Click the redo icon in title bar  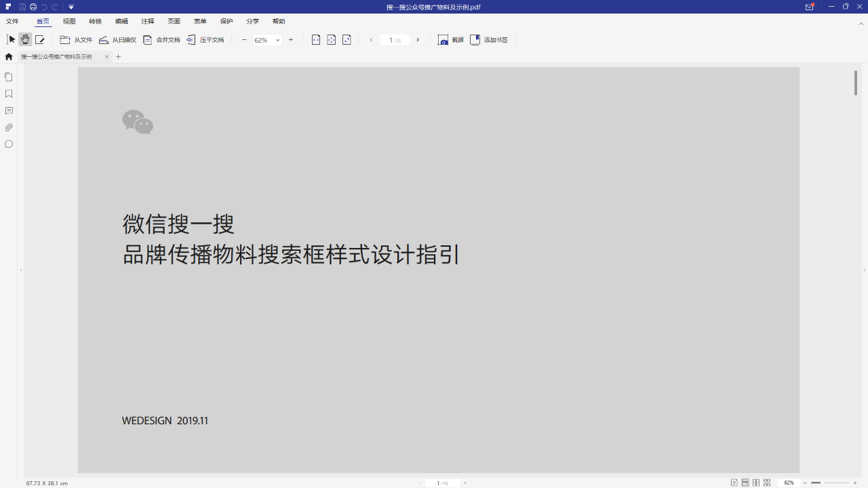click(55, 7)
